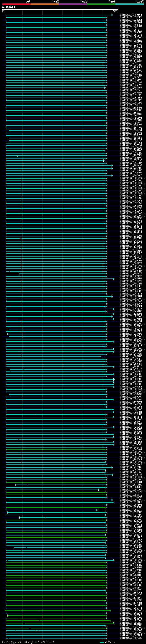Viewport: 146px width, 644px height.
Task: Select the UniRef100_Q2XPW5 label
Action: (131, 271)
